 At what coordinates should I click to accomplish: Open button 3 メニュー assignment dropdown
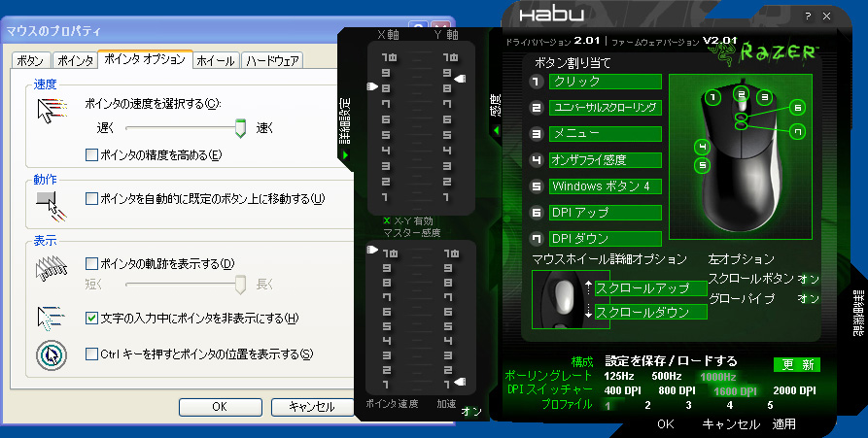pyautogui.click(x=605, y=134)
